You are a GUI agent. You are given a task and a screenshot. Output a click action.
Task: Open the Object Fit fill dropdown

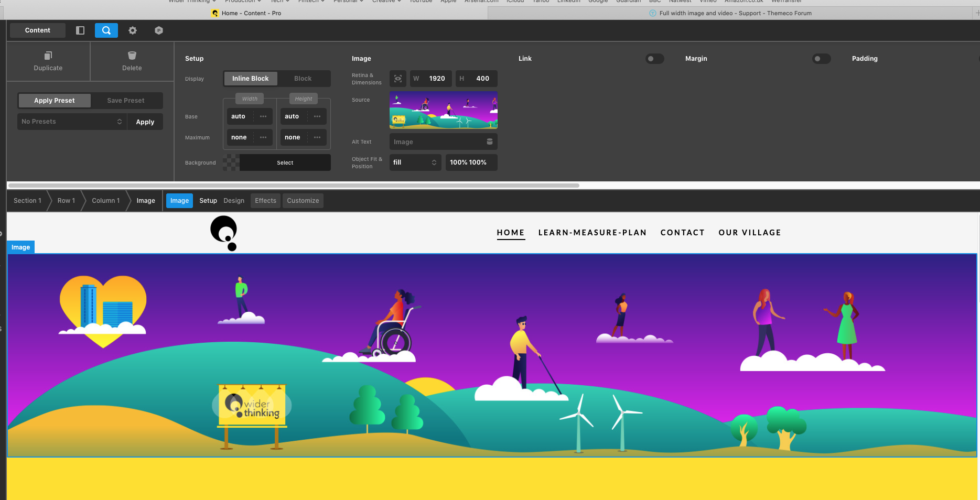point(415,162)
